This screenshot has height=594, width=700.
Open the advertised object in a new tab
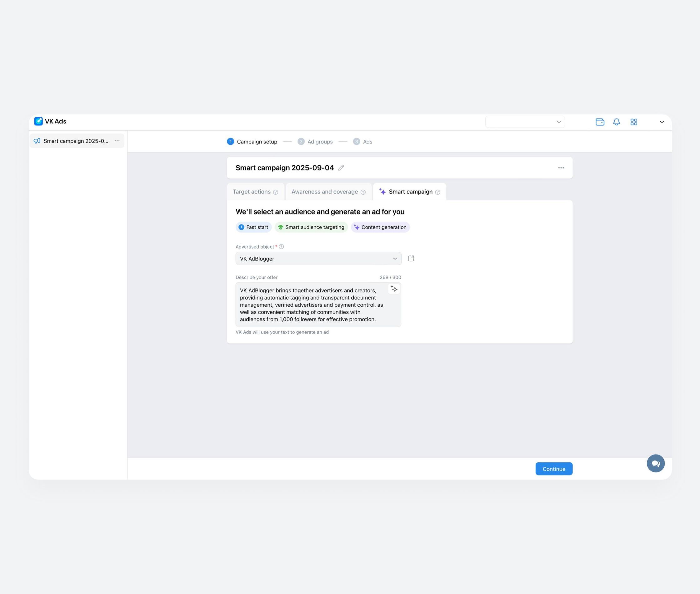(x=411, y=258)
